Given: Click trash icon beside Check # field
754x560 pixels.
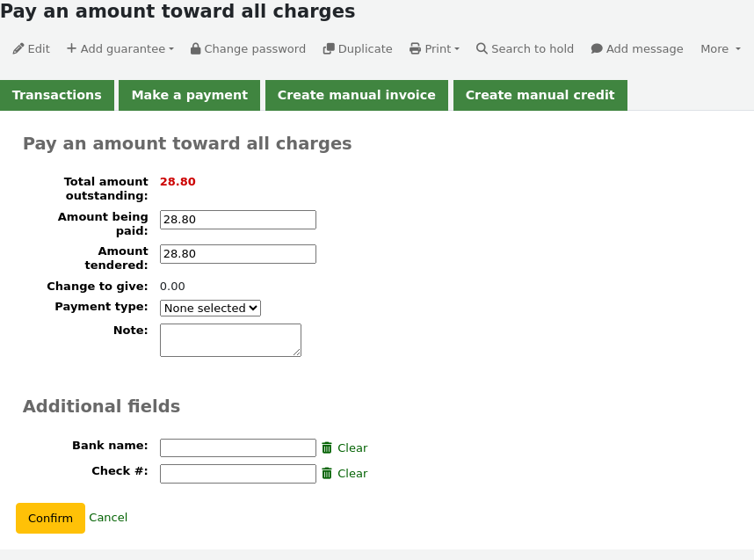Looking at the screenshot, I should point(327,473).
